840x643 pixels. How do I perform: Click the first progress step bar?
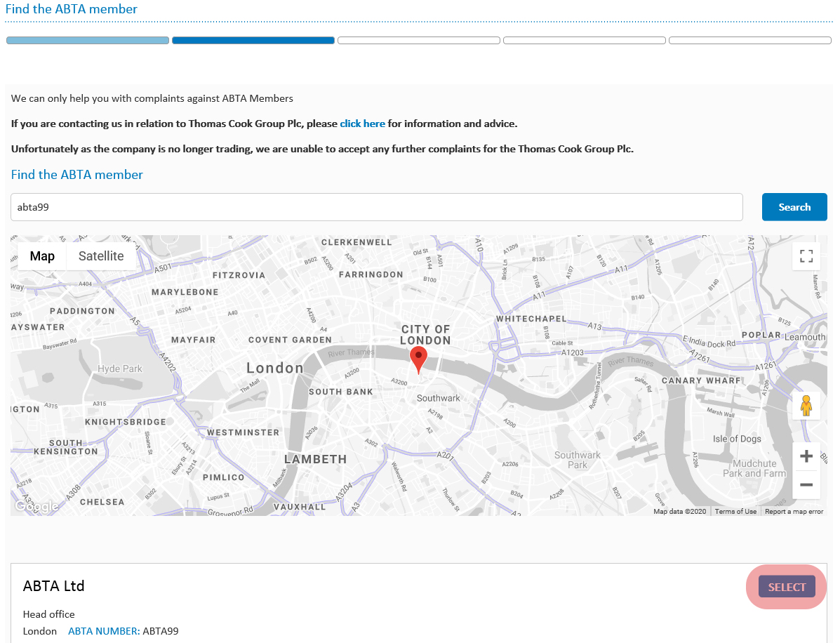pyautogui.click(x=88, y=40)
